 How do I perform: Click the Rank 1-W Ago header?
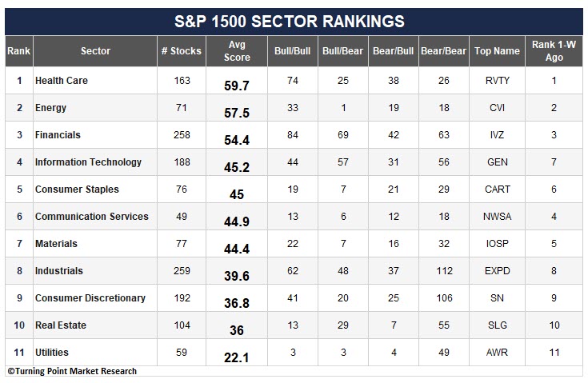554,51
